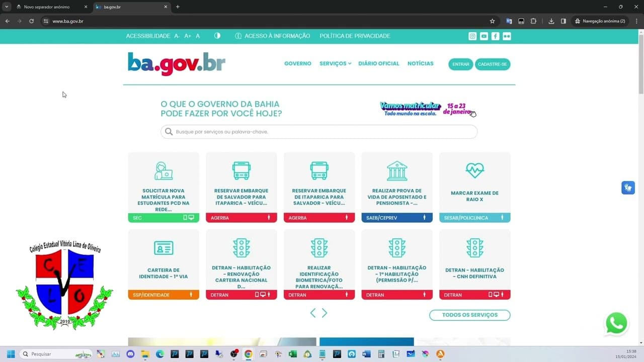Open DETRAN 1ª Habilitação card
Viewport: 644px width, 362px height.
pyautogui.click(x=397, y=264)
